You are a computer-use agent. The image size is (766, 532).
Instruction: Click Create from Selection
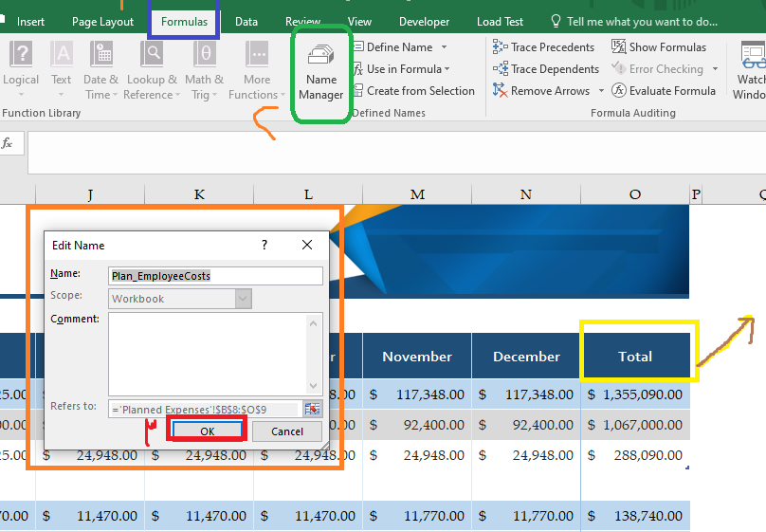414,91
